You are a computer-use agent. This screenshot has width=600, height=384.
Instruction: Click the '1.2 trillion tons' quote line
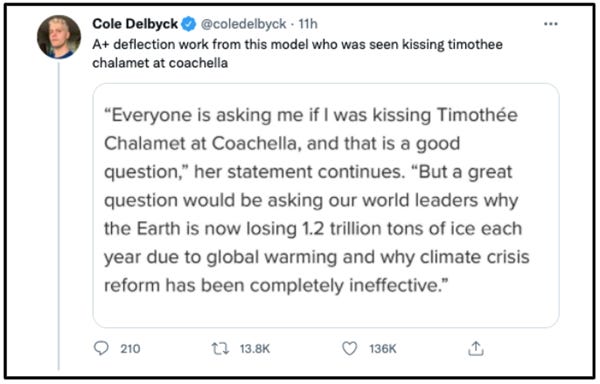313,229
